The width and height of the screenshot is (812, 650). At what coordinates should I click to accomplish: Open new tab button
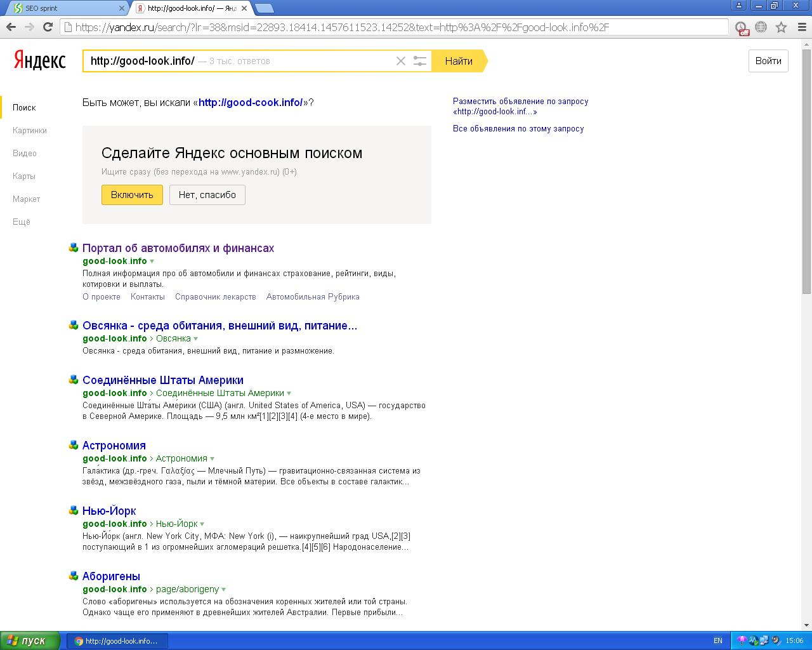[x=265, y=8]
